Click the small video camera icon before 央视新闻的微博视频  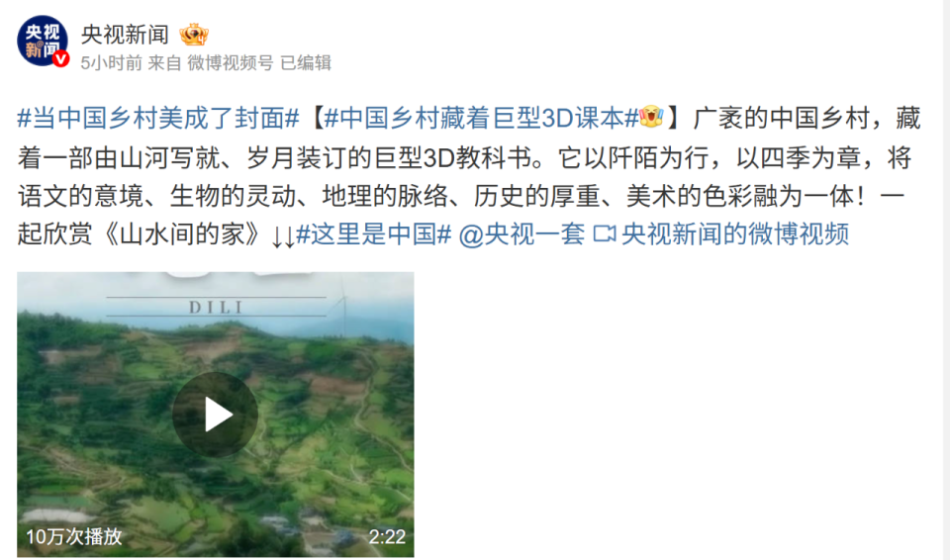point(604,233)
